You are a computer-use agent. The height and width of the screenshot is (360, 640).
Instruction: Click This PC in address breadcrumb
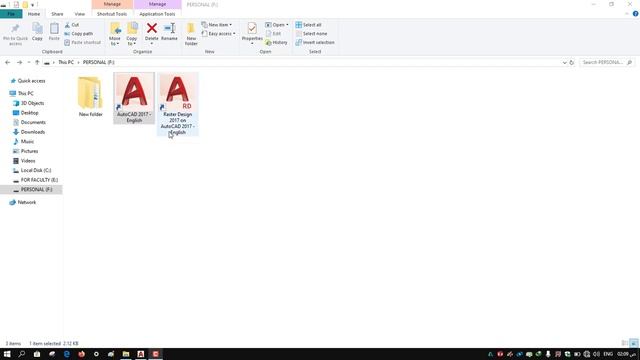pyautogui.click(x=66, y=62)
